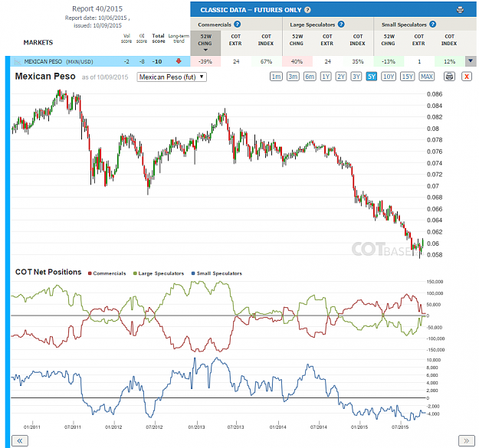Screen dimensions: 479x448
Task: Go to next period with double-right arrow
Action: click(467, 440)
